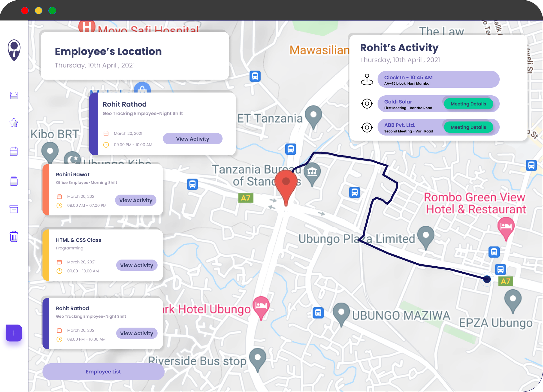Select the Tanzania Bureau museum pin
Screen dimensions: 543x392
[x=312, y=174]
